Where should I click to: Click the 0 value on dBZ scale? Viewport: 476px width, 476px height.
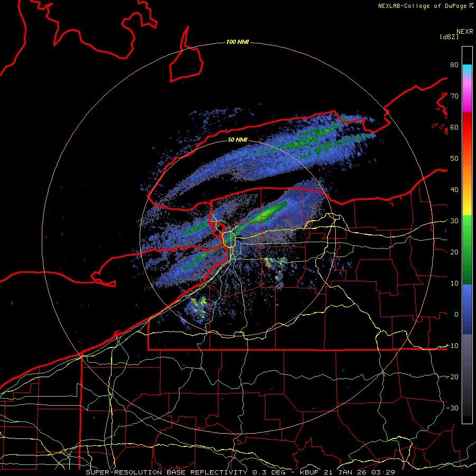coord(456,315)
